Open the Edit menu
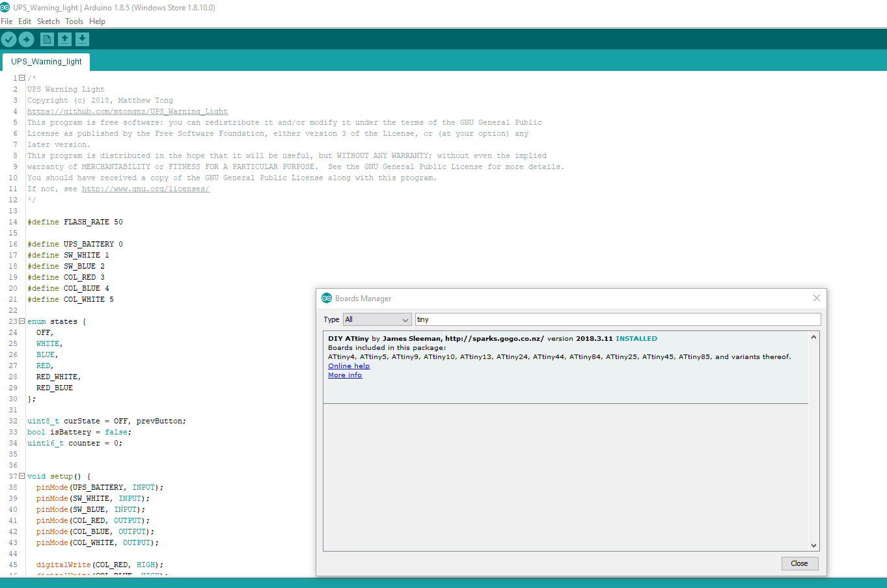Image resolution: width=887 pixels, height=588 pixels. 25,21
